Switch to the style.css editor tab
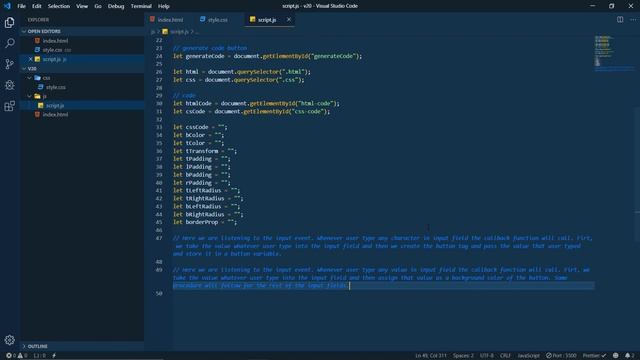Screen dimensions: 640x360 click(x=218, y=20)
